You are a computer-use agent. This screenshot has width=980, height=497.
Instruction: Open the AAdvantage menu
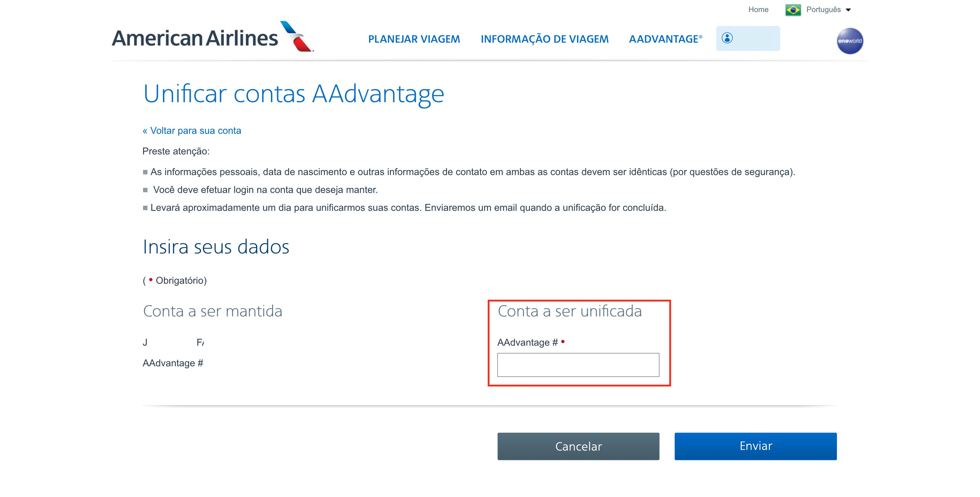tap(665, 39)
